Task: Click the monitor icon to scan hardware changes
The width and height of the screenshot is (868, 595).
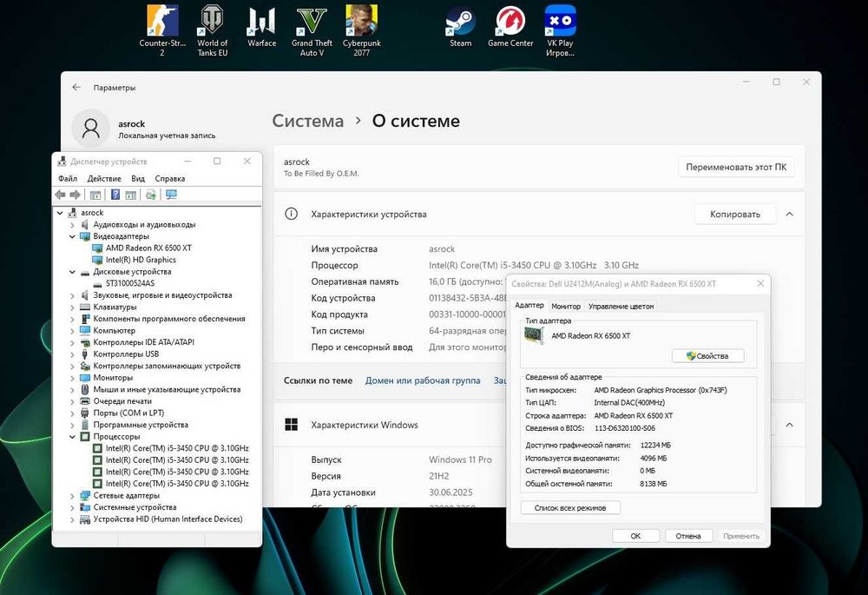Action: click(171, 195)
